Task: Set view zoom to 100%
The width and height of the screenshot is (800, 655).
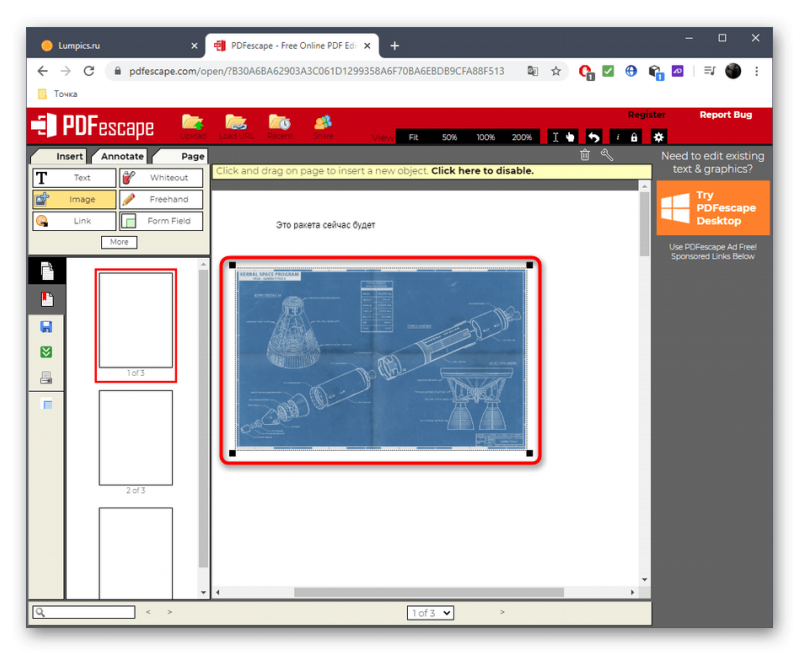Action: pyautogui.click(x=485, y=137)
